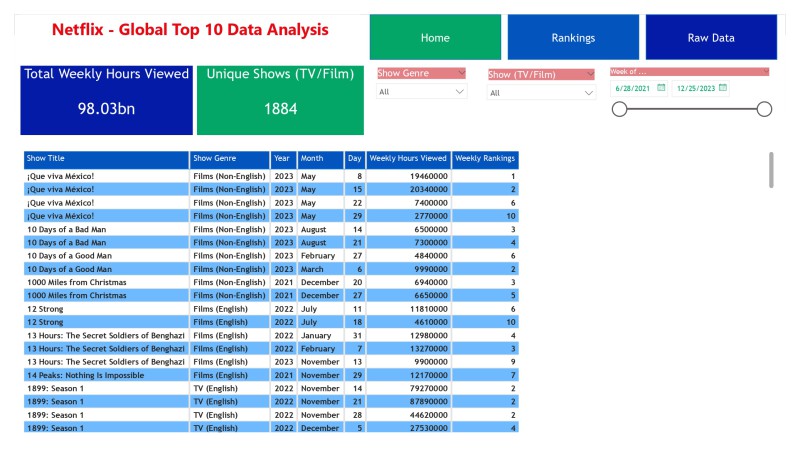Screen dimensions: 800x463
Task: Click chevron on Show (TV/Film) slicer header
Action: click(590, 75)
